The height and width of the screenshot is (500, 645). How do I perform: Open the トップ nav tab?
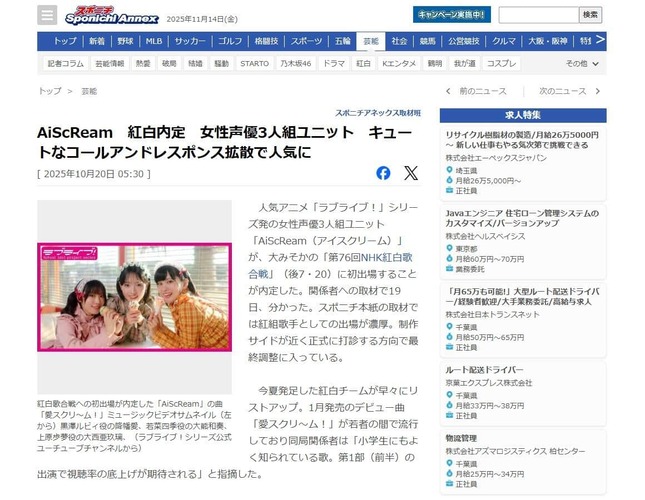65,41
